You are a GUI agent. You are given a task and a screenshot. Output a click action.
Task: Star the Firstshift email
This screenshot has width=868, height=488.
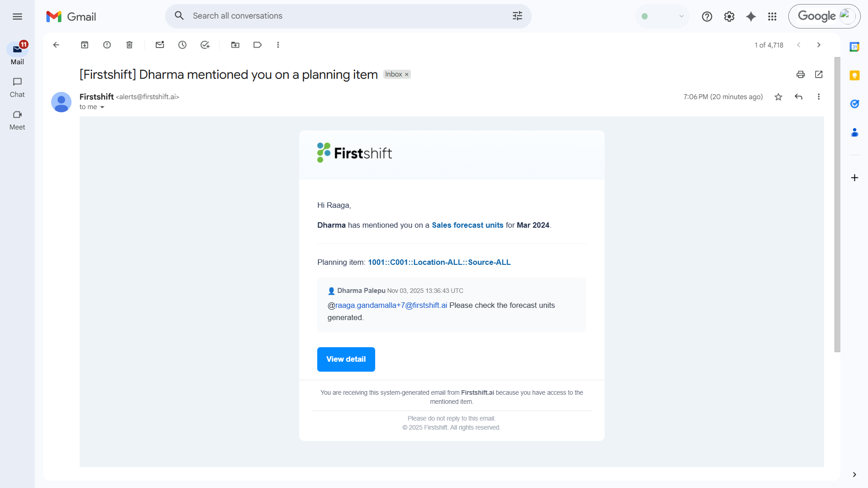tap(778, 97)
